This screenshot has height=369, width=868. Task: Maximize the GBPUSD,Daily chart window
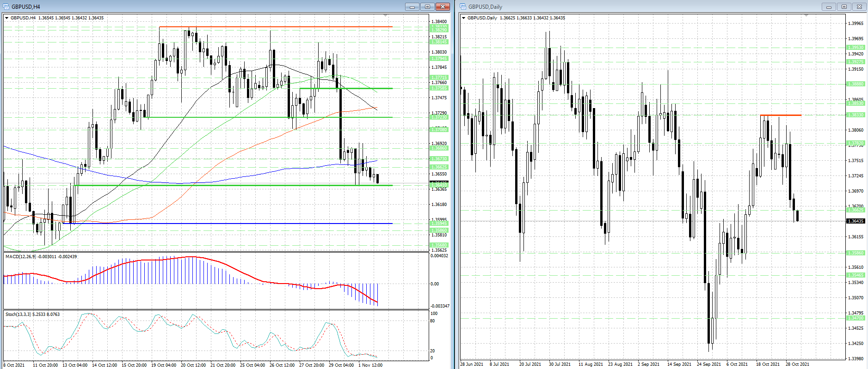point(844,6)
